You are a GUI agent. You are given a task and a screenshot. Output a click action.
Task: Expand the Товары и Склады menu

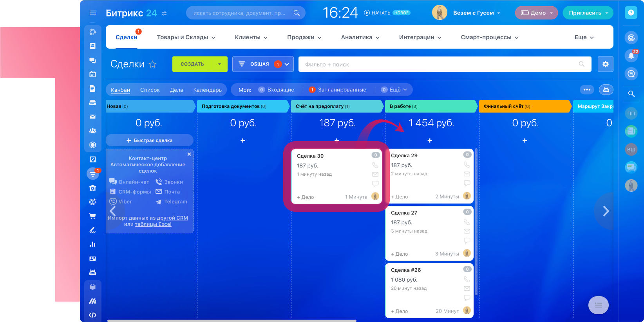click(x=186, y=37)
